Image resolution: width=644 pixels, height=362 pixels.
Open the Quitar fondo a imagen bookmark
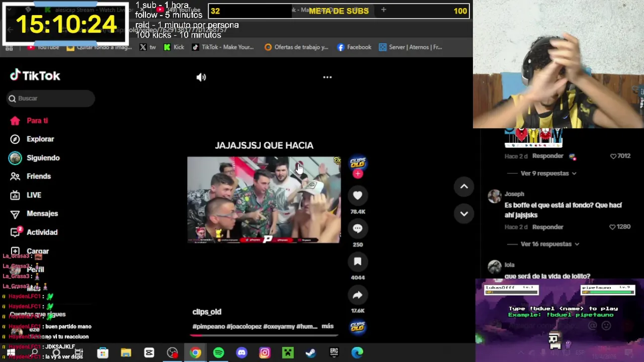99,47
